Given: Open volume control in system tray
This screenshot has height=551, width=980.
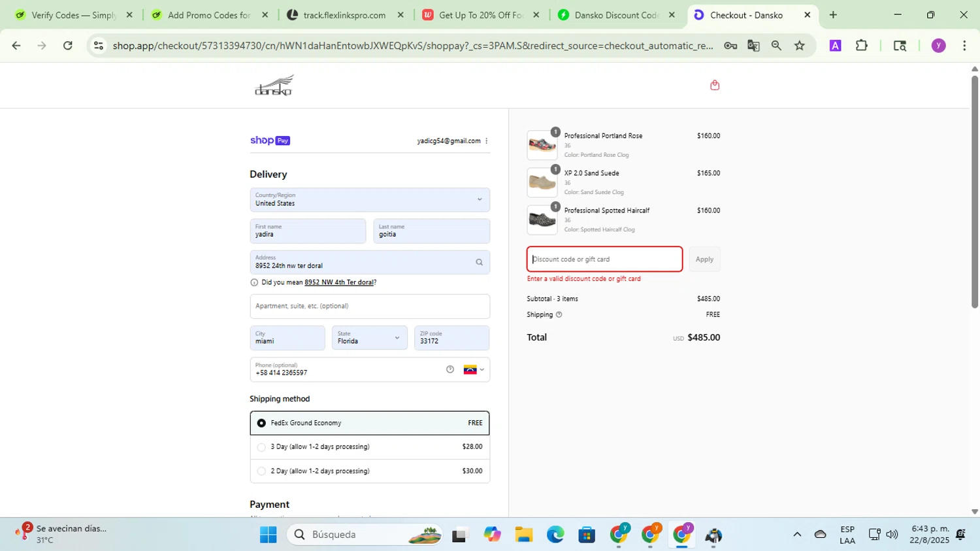Looking at the screenshot, I should pyautogui.click(x=892, y=535).
